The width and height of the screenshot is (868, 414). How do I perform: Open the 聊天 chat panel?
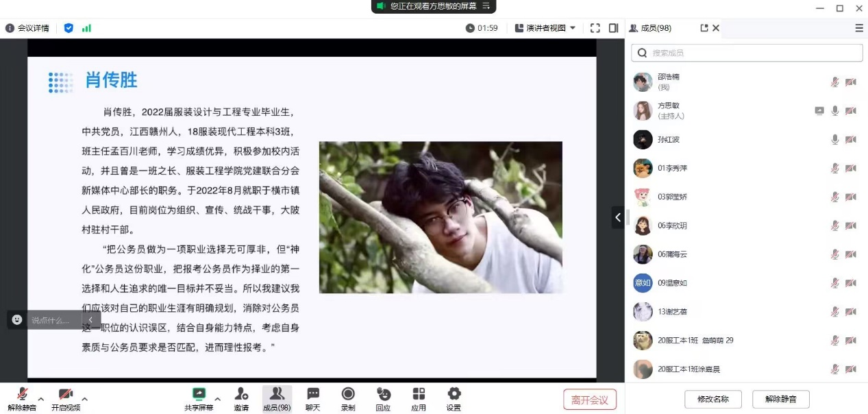(313, 393)
